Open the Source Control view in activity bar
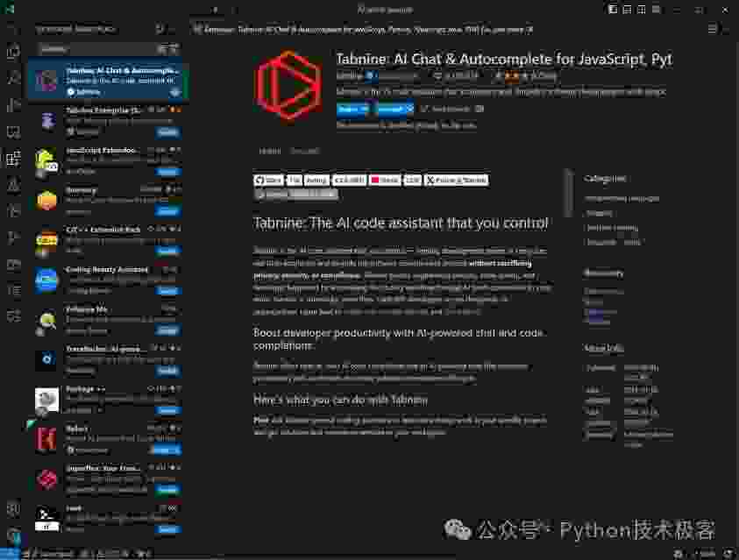Image resolution: width=739 pixels, height=560 pixels. [x=13, y=104]
